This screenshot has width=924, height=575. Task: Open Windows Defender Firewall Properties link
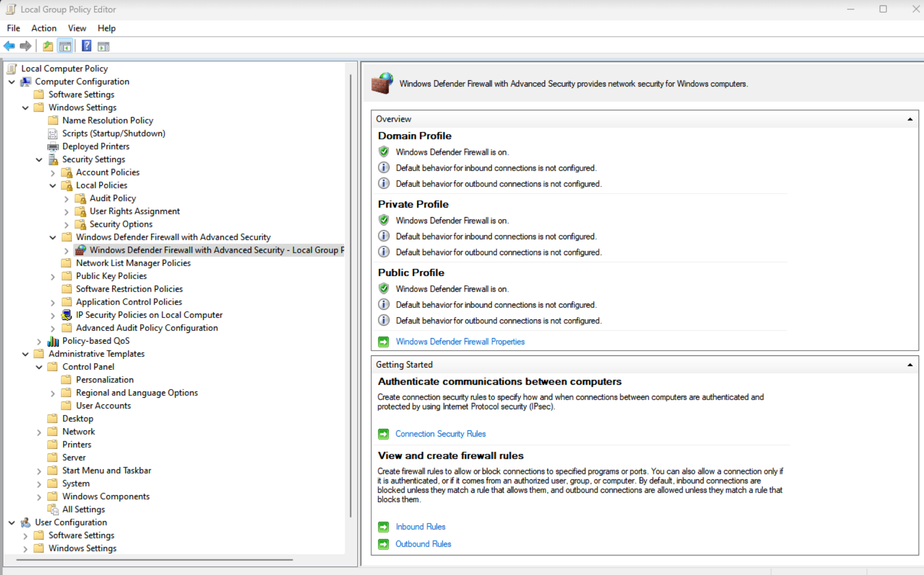tap(460, 342)
